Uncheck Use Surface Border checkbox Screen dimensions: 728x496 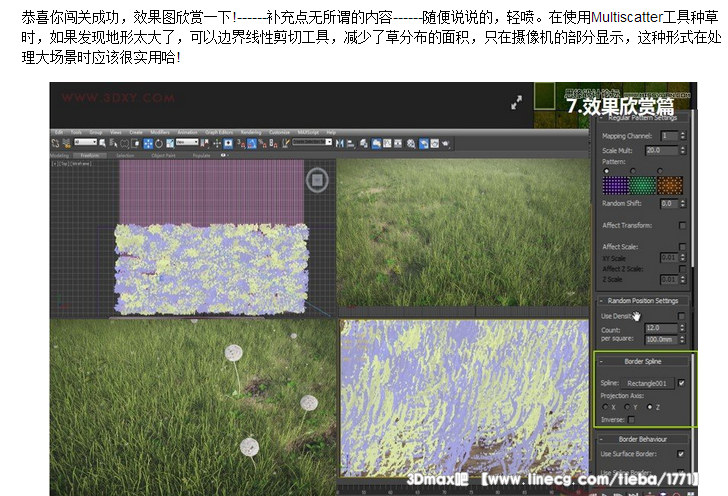pos(681,454)
